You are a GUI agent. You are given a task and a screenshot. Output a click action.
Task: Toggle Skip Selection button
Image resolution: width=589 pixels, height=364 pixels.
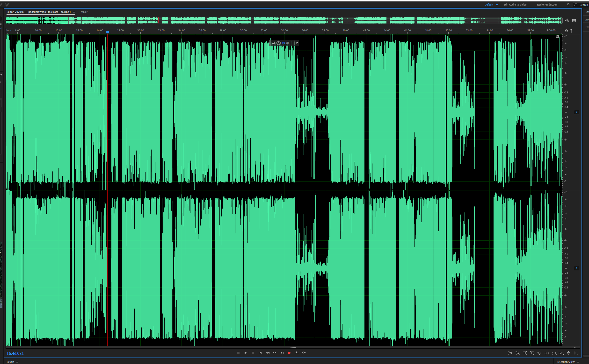pos(304,353)
